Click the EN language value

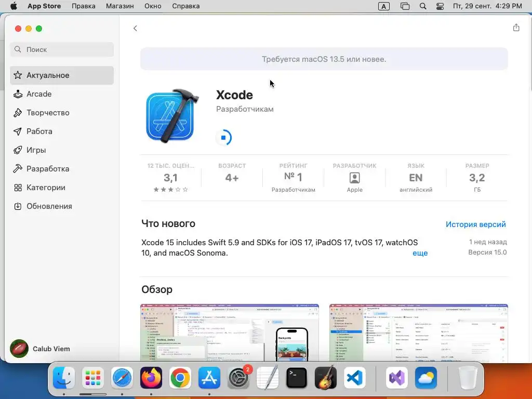point(416,178)
